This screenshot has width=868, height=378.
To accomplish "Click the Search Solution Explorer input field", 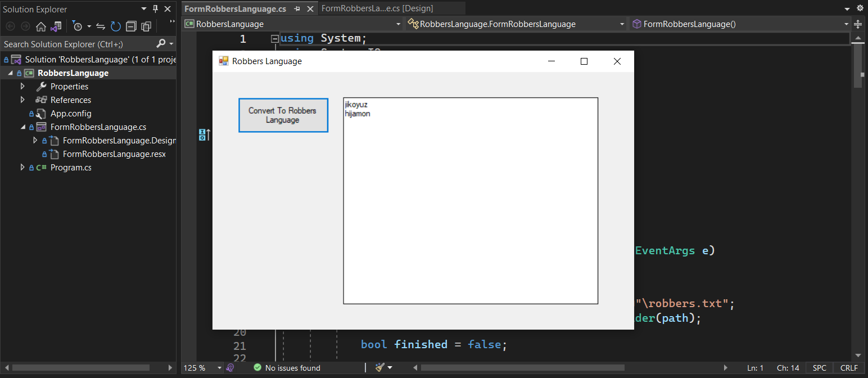I will (73, 43).
